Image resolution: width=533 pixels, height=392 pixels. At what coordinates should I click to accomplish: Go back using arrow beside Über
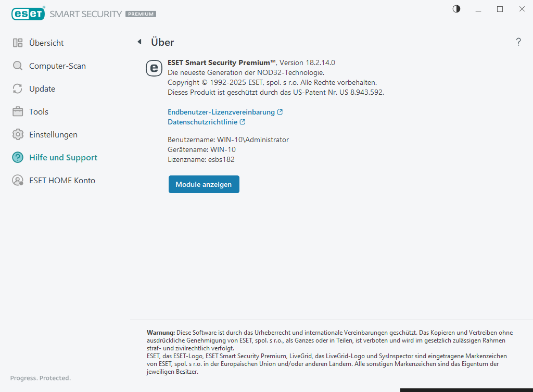pos(139,42)
